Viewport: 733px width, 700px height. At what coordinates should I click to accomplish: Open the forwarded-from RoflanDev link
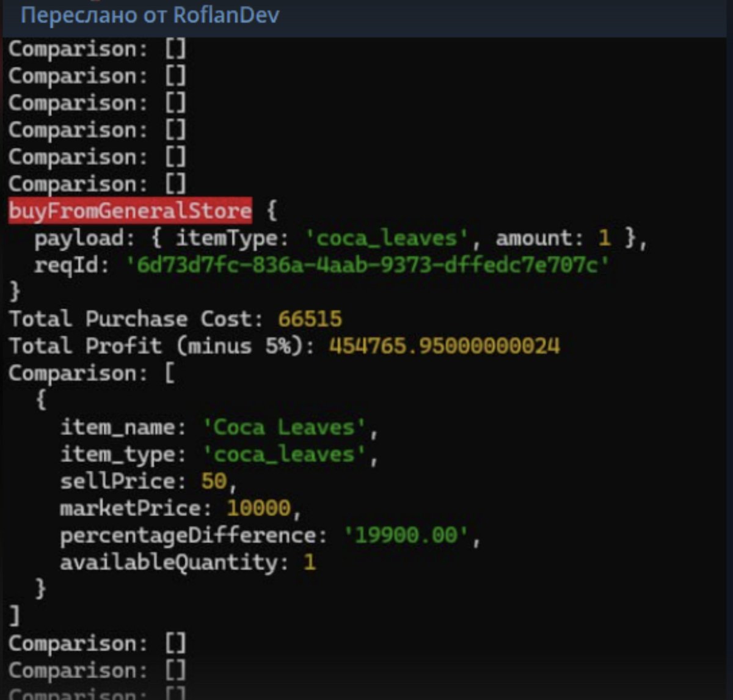[x=150, y=15]
